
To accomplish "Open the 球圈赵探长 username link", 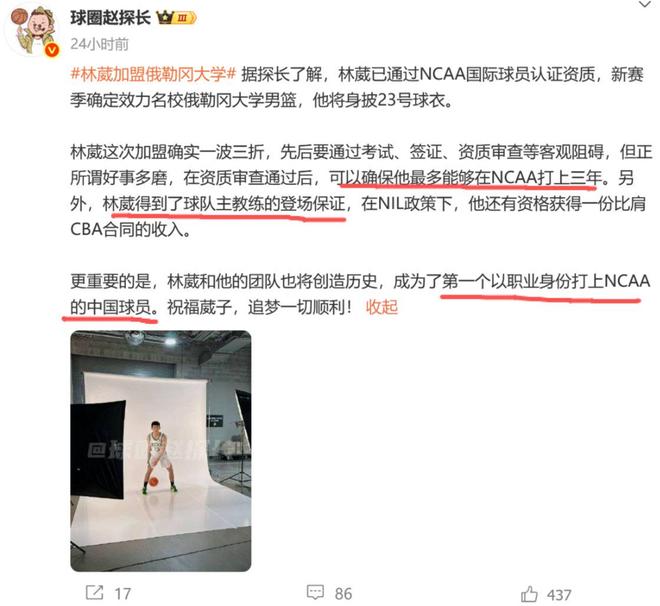I will tap(110, 18).
